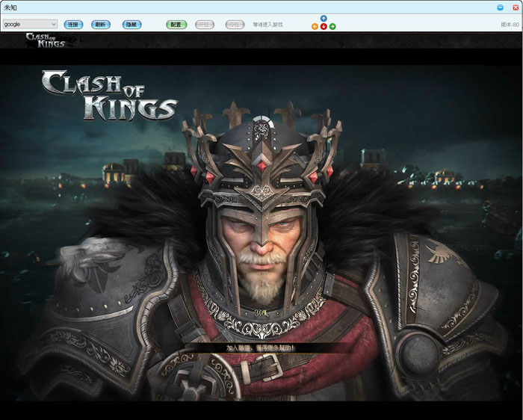Click the greyed-out 开挂 button
The width and height of the screenshot is (523, 420).
pos(205,25)
